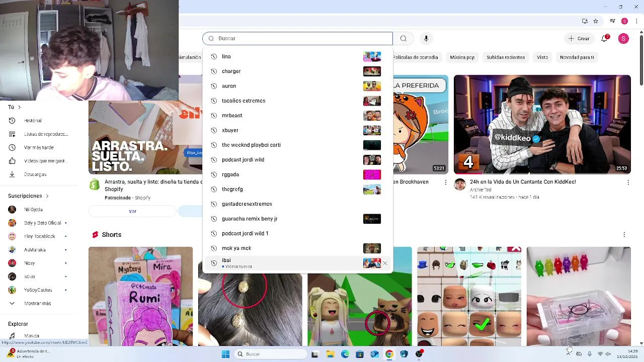Select 'lina' search suggestion

297,56
